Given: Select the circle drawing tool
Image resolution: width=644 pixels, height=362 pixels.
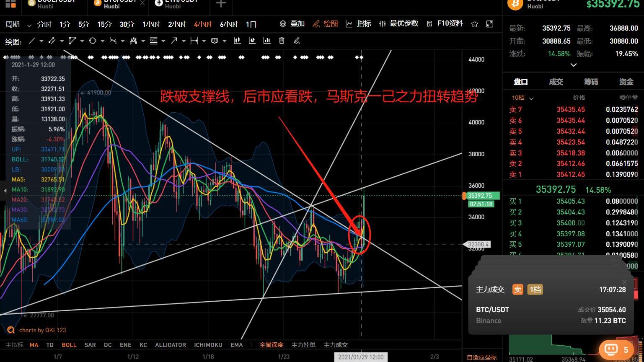Looking at the screenshot, I should point(93,41).
